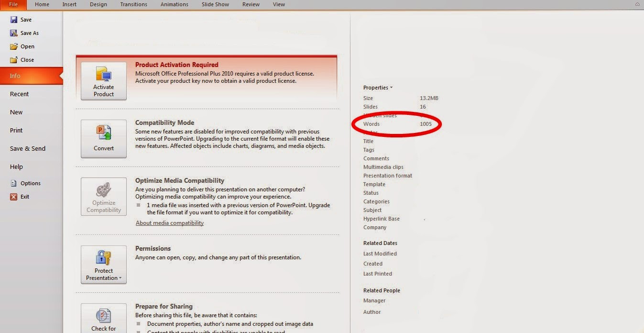Screen dimensions: 644x333
Task: Select Info in the backstage menu
Action: tap(31, 76)
